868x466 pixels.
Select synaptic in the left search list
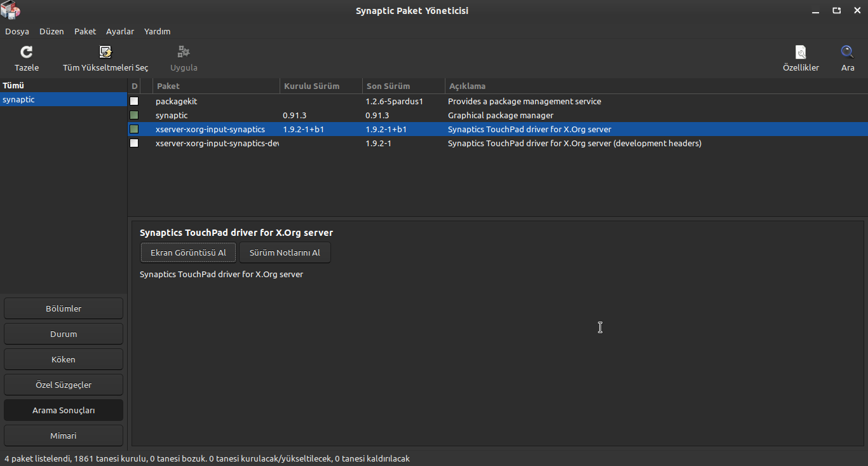pos(64,100)
